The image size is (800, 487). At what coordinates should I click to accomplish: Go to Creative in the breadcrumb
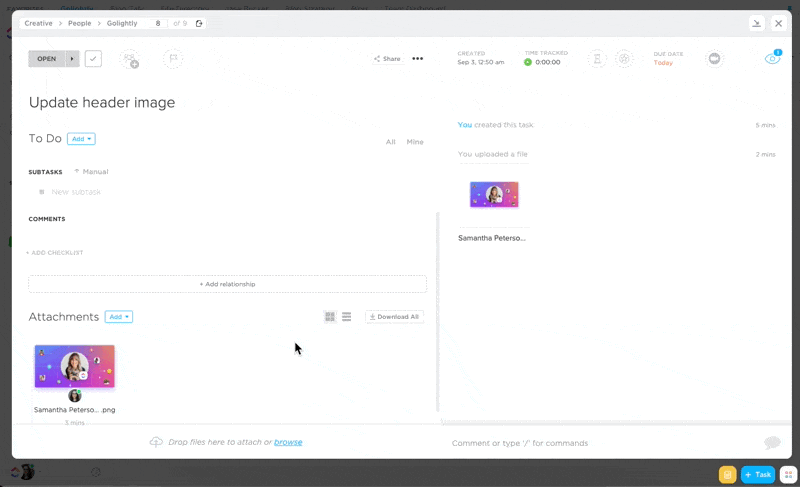[38, 23]
